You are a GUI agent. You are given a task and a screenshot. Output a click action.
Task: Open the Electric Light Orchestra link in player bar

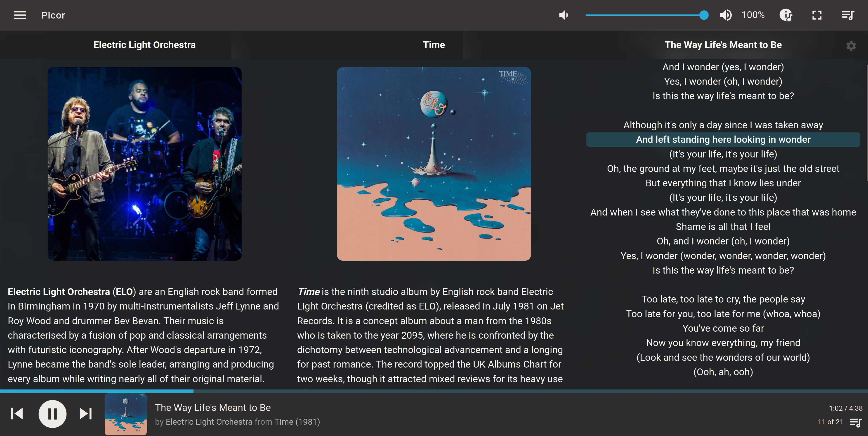pos(209,422)
